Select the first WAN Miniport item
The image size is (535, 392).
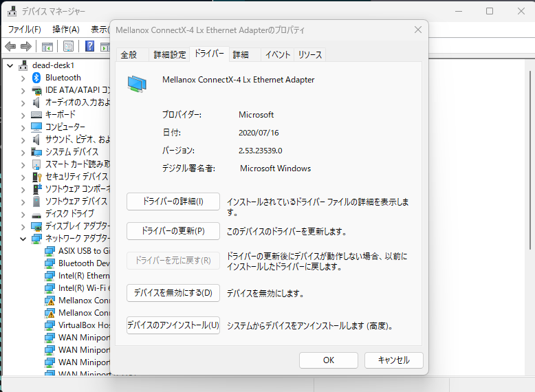click(x=84, y=338)
